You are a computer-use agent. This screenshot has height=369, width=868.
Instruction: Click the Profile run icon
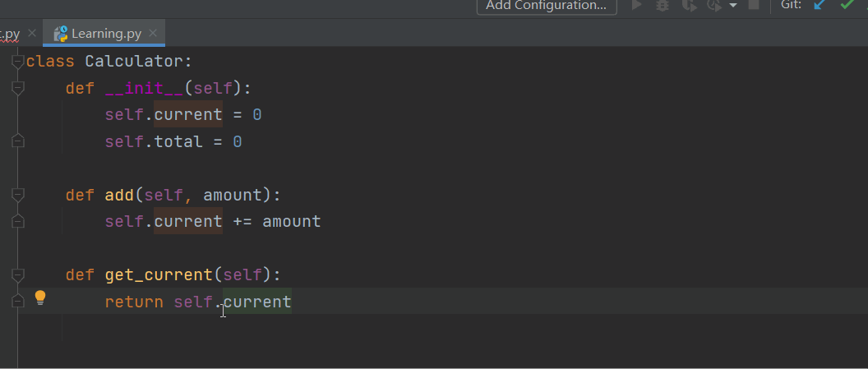click(714, 6)
